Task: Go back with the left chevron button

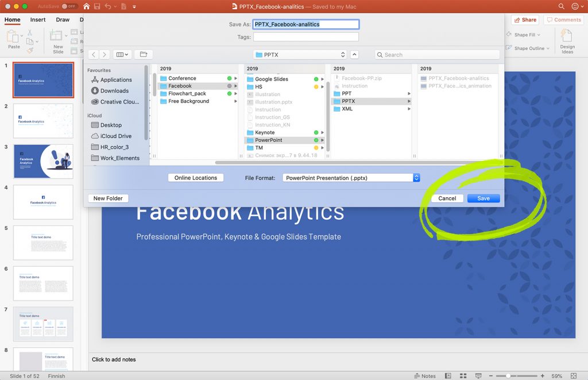Action: coord(94,55)
